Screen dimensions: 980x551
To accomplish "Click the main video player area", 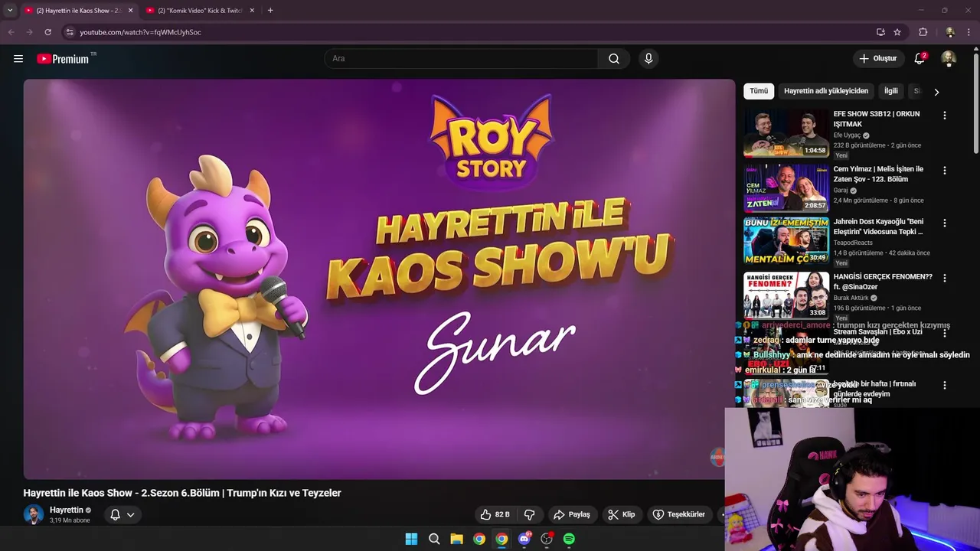I will click(379, 279).
